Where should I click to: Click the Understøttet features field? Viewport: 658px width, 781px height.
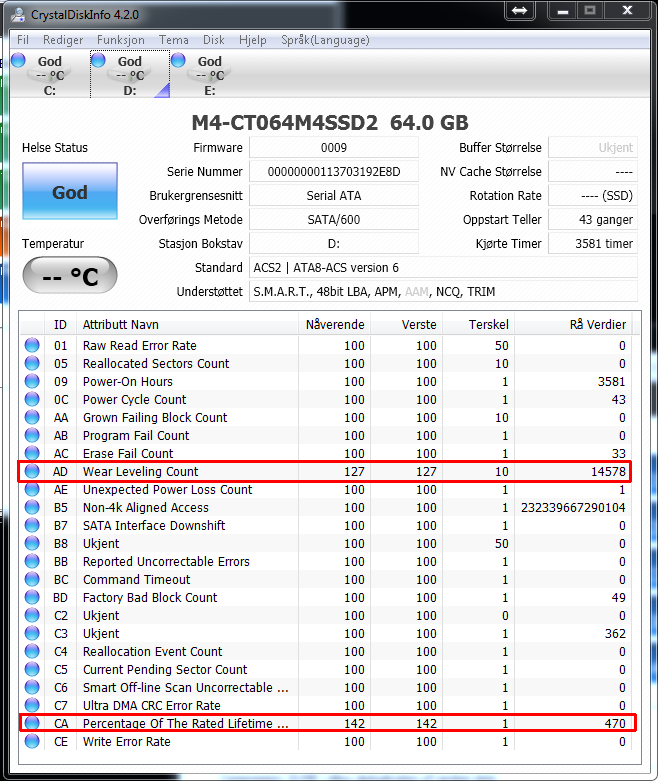point(443,291)
